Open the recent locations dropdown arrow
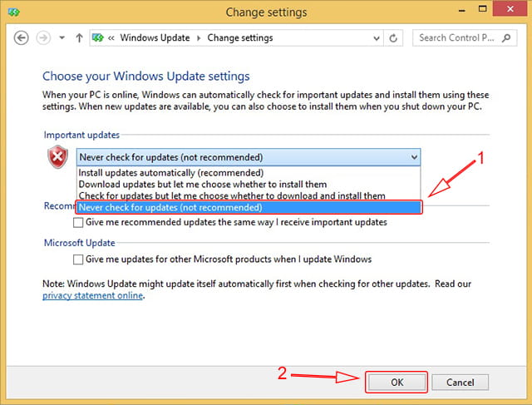 click(62, 37)
